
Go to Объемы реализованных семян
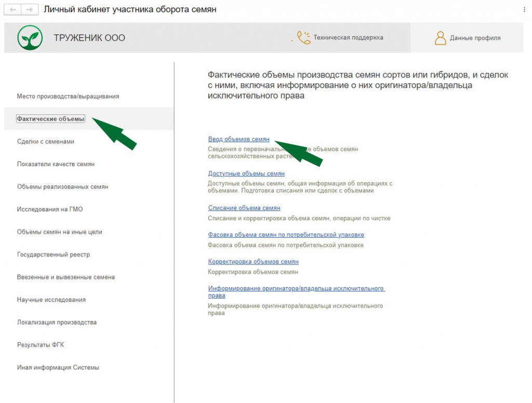click(x=62, y=186)
